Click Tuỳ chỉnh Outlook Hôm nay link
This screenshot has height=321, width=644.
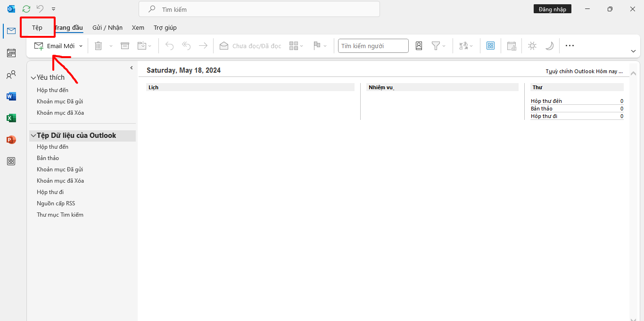(x=584, y=71)
